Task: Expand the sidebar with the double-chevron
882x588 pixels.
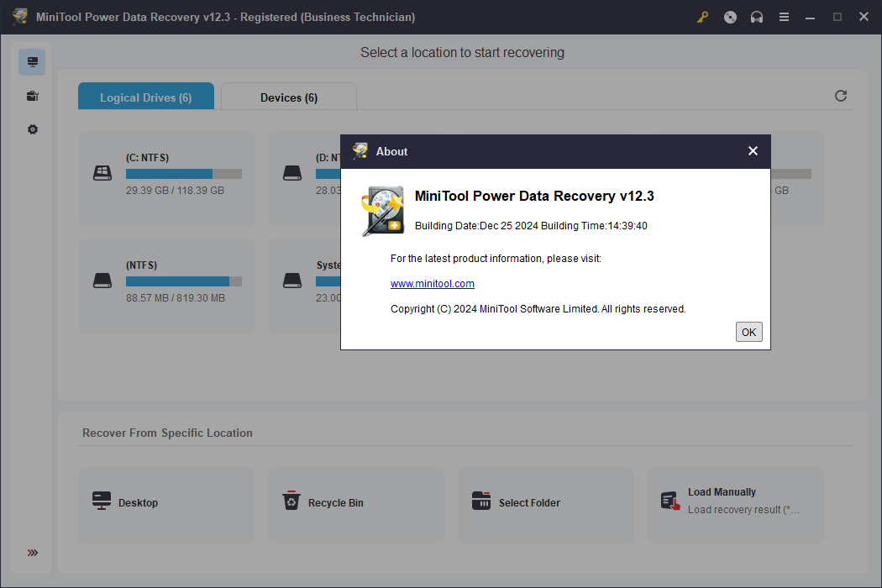Action: coord(33,553)
